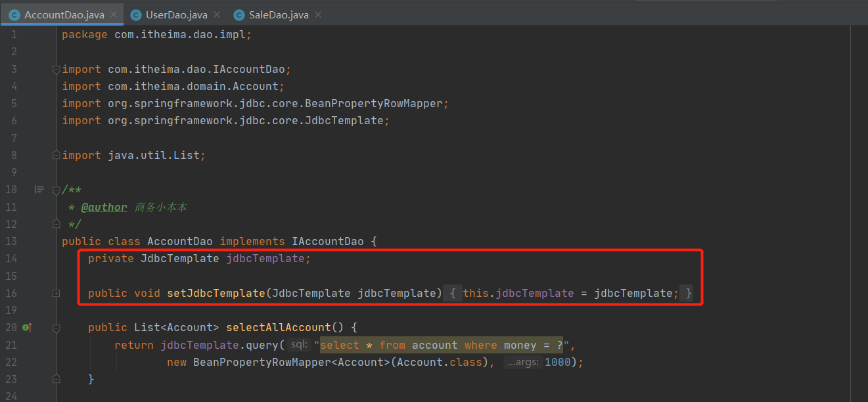Click 'this.jdbcTemplate' in the folded setter body
The image size is (868, 402).
coord(518,293)
